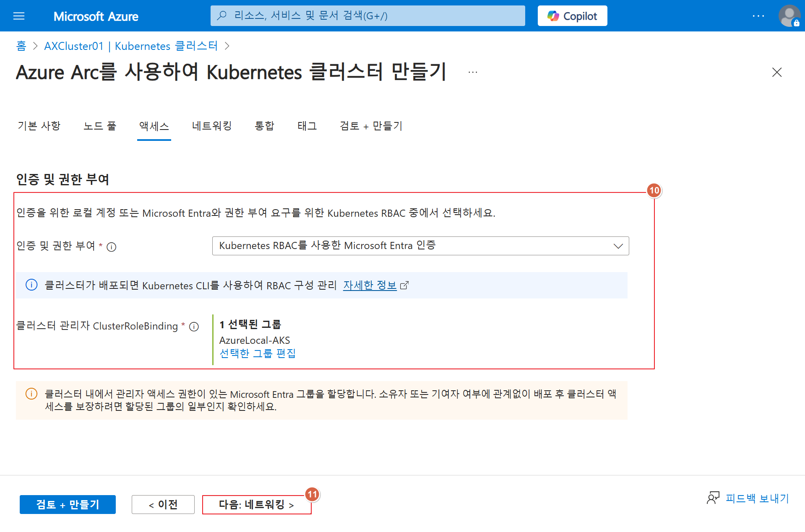Switch to 검토 + 만들기 tab
805x532 pixels.
371,126
